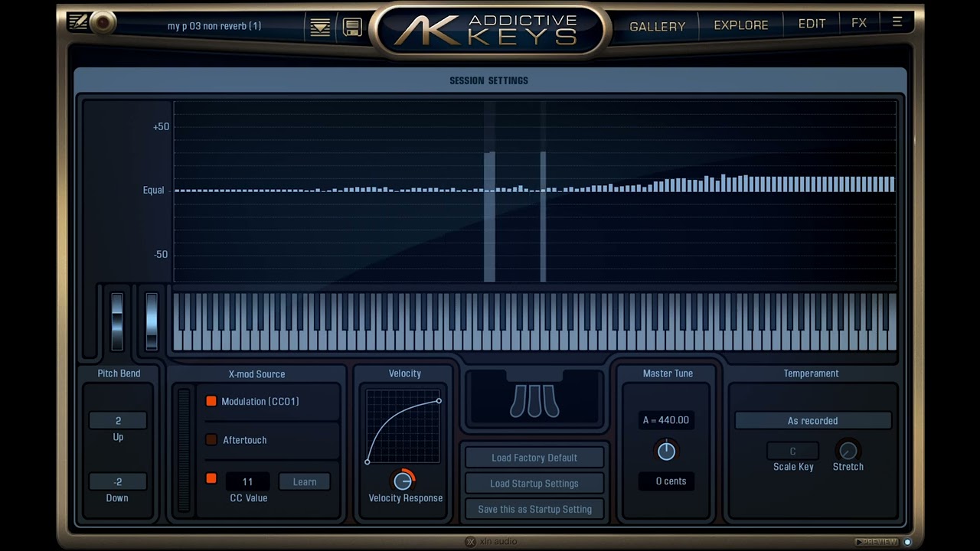This screenshot has width=980, height=551.
Task: Click the 'Pitch Bend' section heading
Action: [x=119, y=373]
